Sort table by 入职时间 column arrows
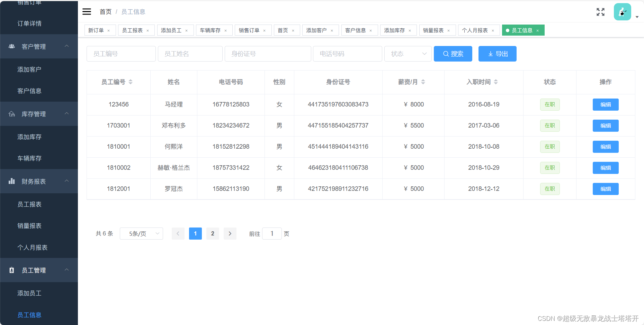The height and width of the screenshot is (325, 644). click(496, 82)
